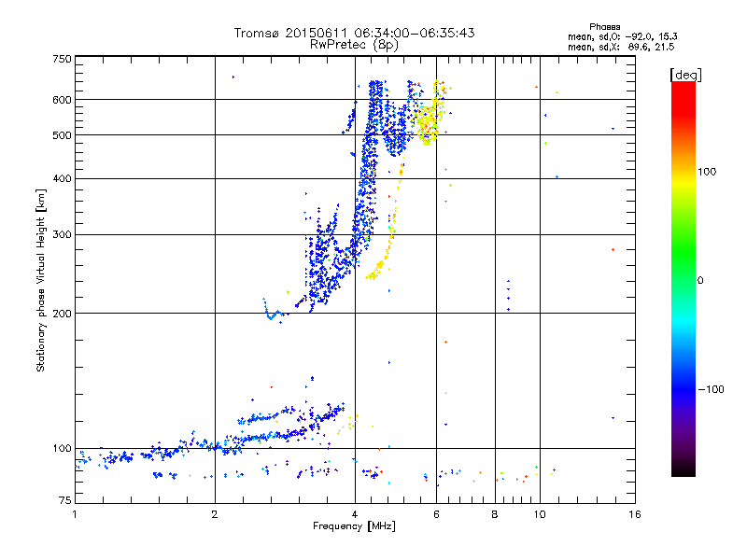
Task: Click the y-axis label '400'
Action: pos(63,178)
